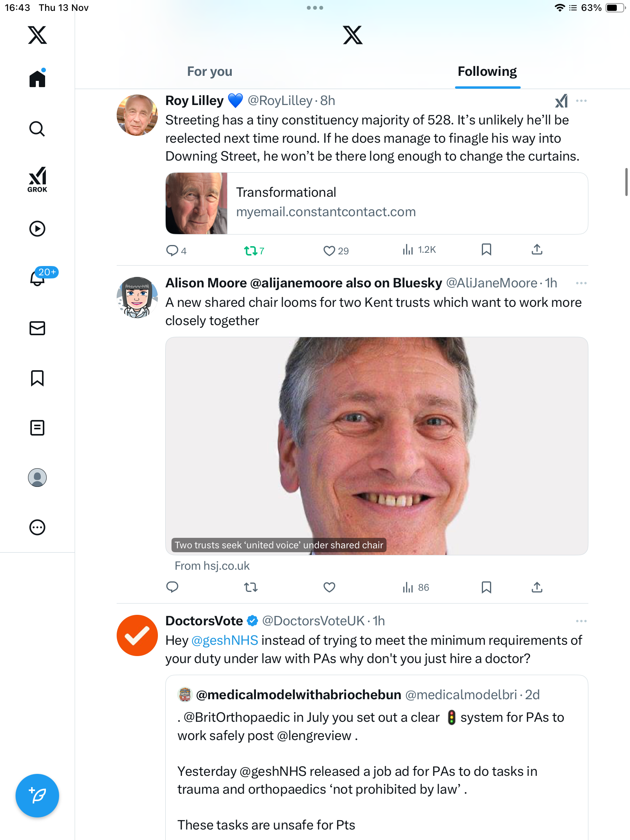The height and width of the screenshot is (840, 630).
Task: Open the @geshNHS mention link
Action: pos(225,640)
